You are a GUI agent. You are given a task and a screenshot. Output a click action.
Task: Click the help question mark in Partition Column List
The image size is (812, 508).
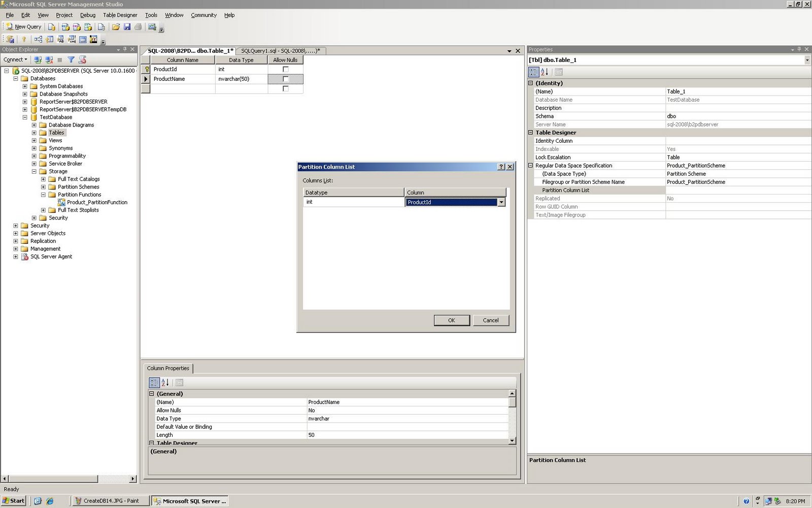tap(501, 167)
